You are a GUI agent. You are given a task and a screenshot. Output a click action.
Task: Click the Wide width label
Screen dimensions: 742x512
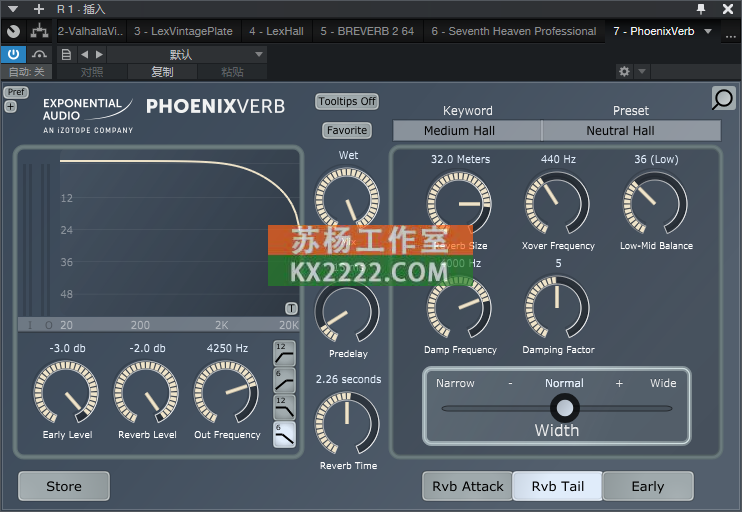[663, 383]
